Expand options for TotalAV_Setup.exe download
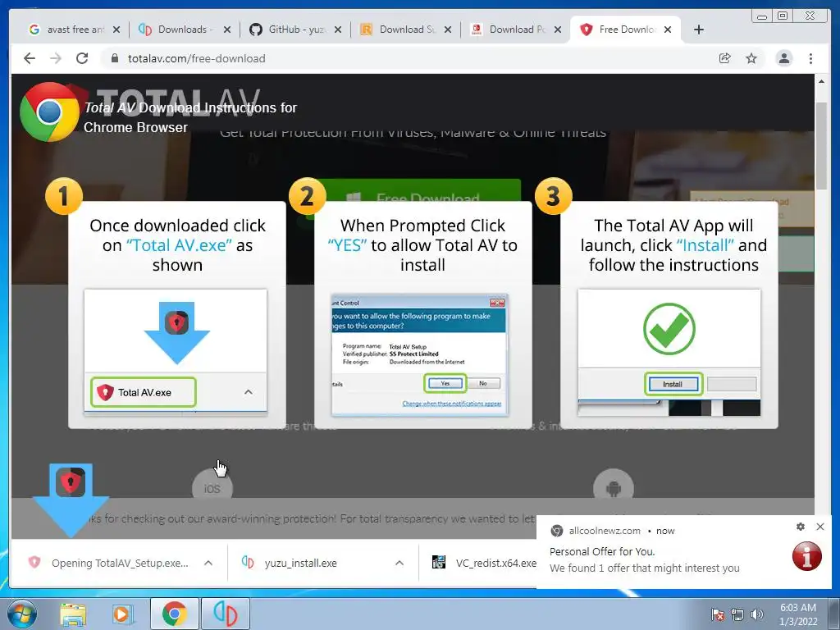Image resolution: width=840 pixels, height=630 pixels. [x=208, y=563]
